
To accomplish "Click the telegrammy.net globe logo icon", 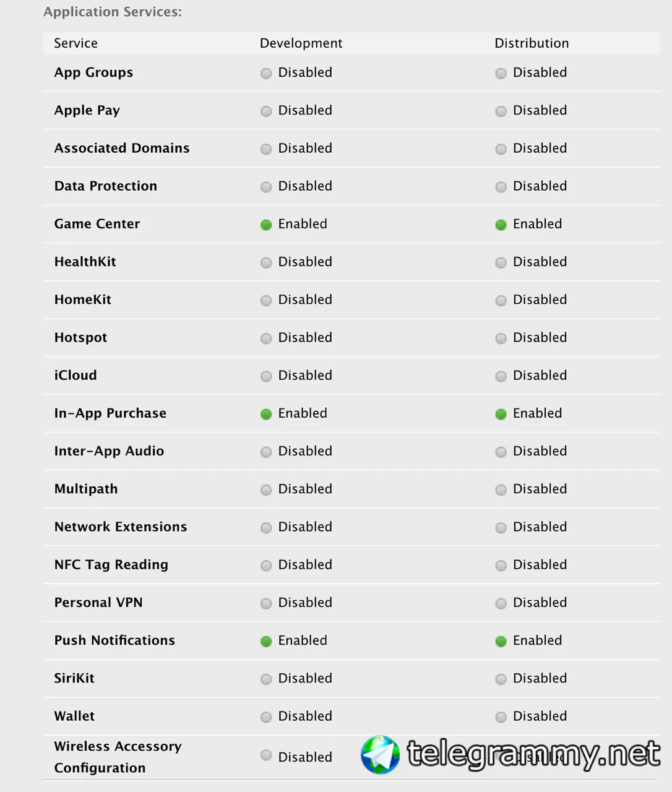I will pyautogui.click(x=381, y=754).
